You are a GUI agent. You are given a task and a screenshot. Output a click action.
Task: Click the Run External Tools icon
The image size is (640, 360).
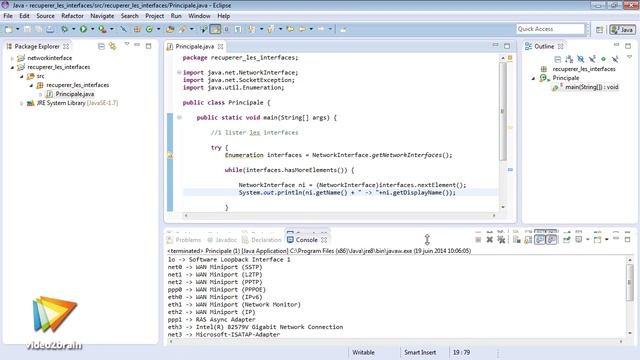pyautogui.click(x=102, y=29)
